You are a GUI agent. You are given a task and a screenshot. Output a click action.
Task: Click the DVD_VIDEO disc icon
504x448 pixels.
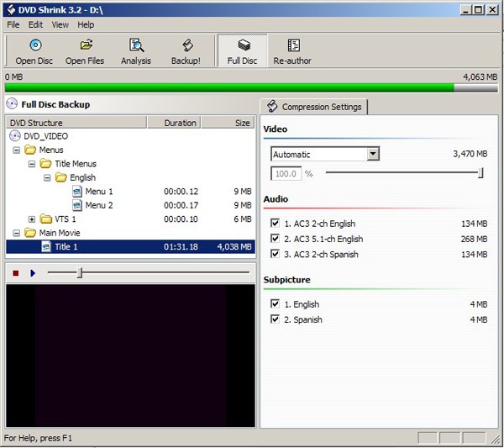click(15, 136)
